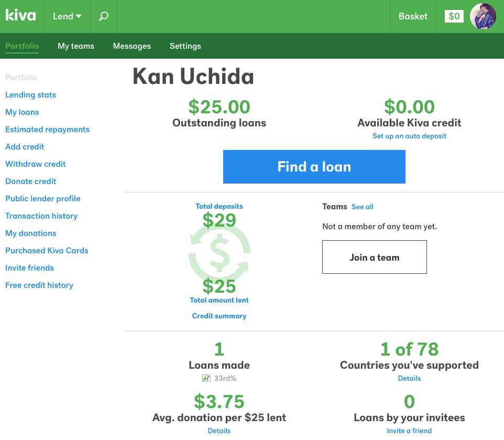Click the Kan Uchida heading
504x440 pixels.
pos(193,77)
